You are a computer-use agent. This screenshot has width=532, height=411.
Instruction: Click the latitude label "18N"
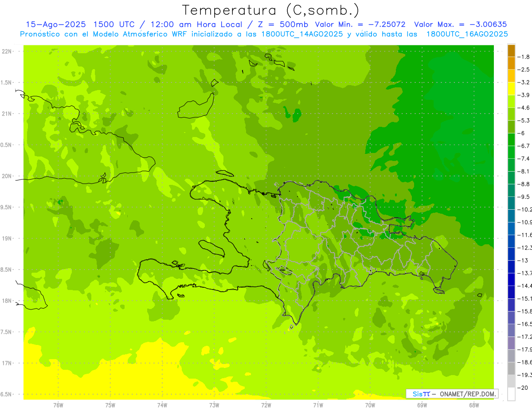[7, 301]
